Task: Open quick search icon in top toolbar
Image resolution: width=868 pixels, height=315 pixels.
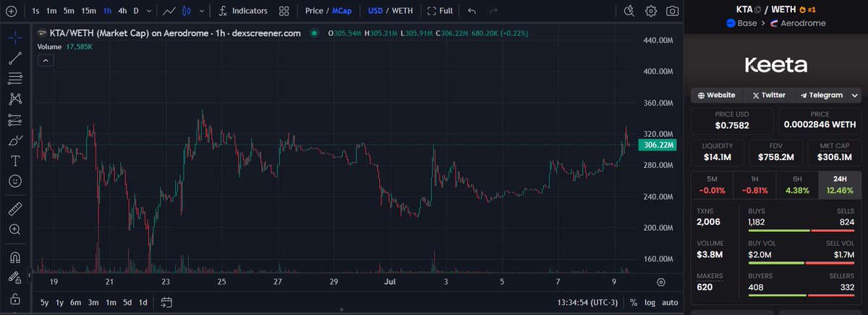Action: pyautogui.click(x=629, y=11)
